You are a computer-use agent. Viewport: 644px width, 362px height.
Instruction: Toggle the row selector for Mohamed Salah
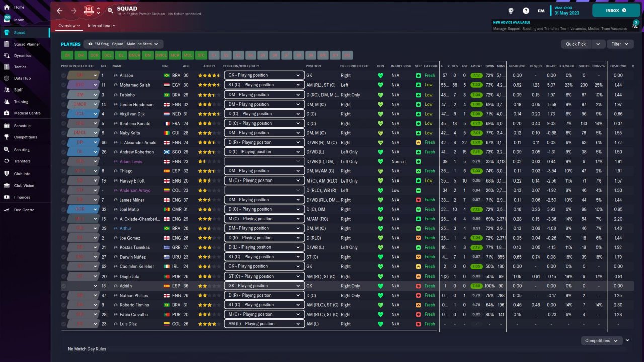point(64,85)
